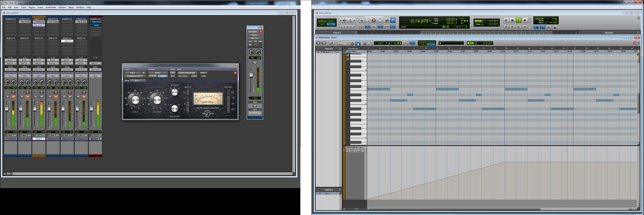
Task: Click the Record transport button
Action: [525, 20]
